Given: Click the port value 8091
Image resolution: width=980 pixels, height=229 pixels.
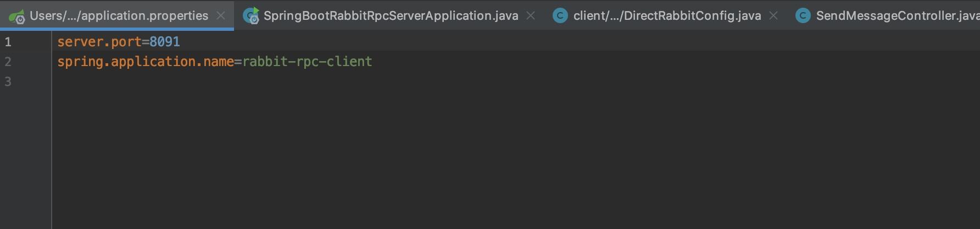Looking at the screenshot, I should (x=165, y=42).
